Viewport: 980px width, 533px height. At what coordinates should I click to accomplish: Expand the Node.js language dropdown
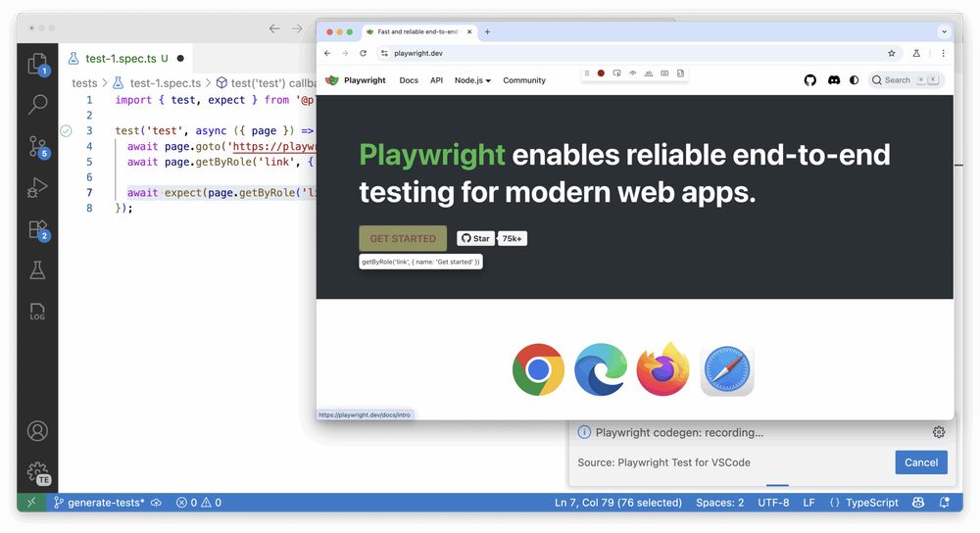coord(472,80)
